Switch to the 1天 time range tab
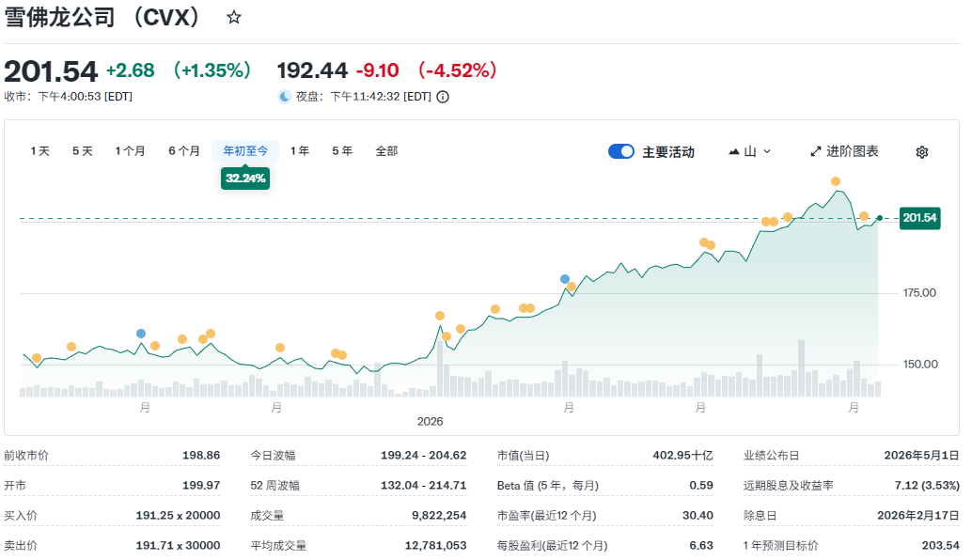This screenshot has height=560, width=972. tap(39, 149)
